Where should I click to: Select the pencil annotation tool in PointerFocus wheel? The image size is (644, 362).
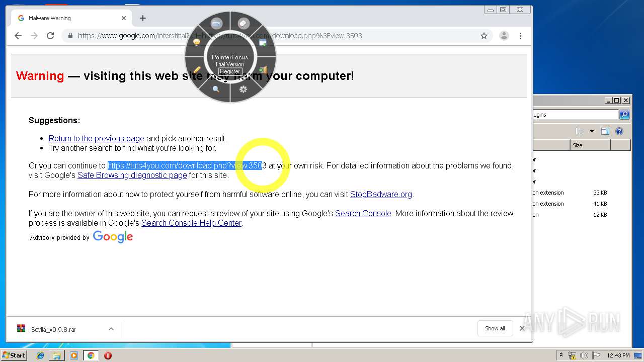(x=197, y=70)
